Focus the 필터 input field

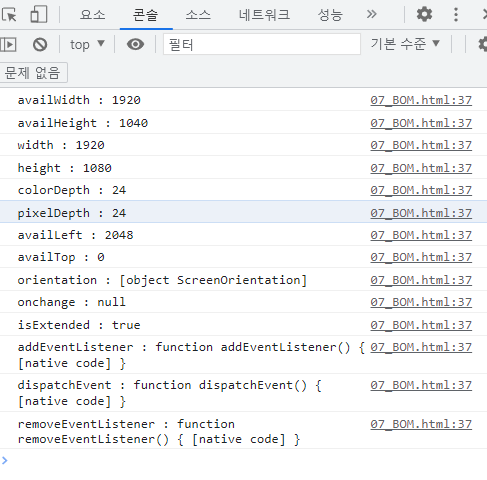click(262, 44)
